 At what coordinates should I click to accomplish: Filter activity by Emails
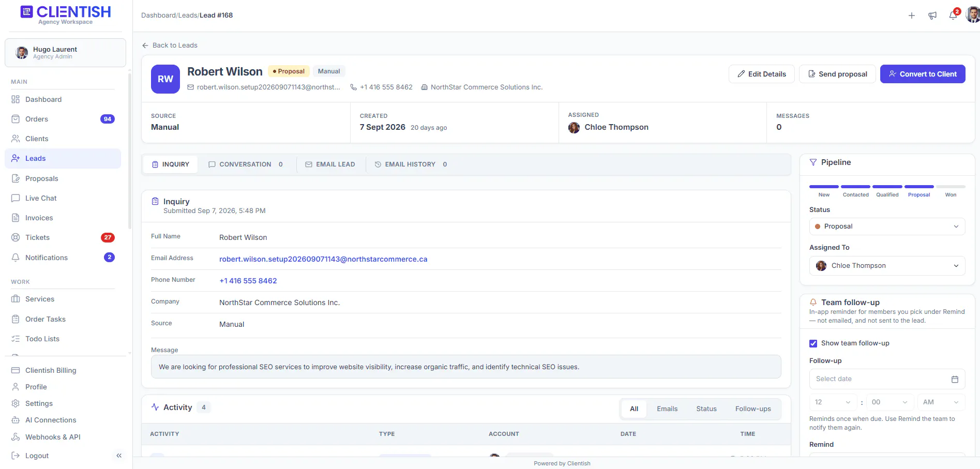pyautogui.click(x=667, y=409)
